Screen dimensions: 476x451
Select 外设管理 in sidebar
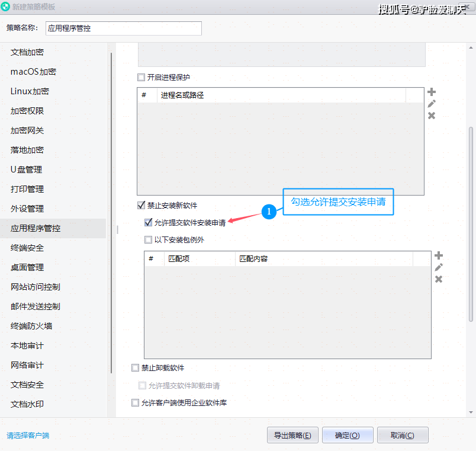53,209
